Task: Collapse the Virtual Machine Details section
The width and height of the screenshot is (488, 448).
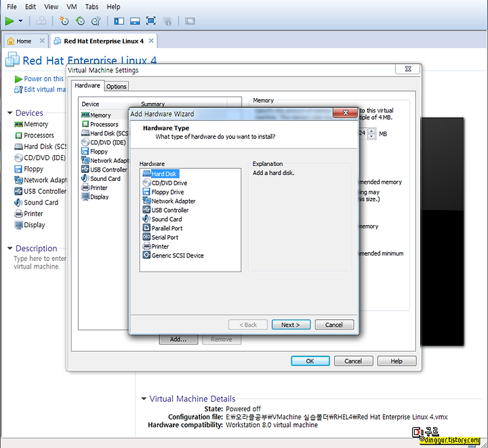Action: click(x=144, y=399)
